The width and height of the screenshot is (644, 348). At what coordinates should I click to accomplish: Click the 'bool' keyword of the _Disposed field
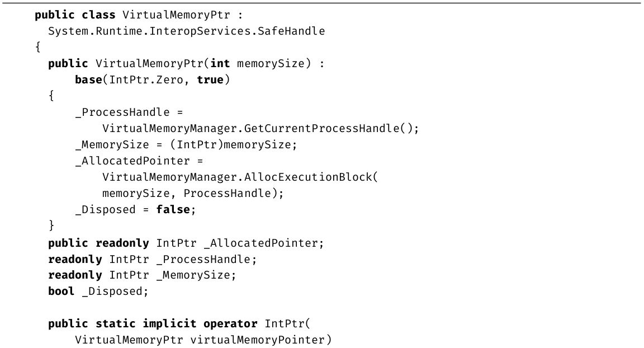click(x=61, y=291)
